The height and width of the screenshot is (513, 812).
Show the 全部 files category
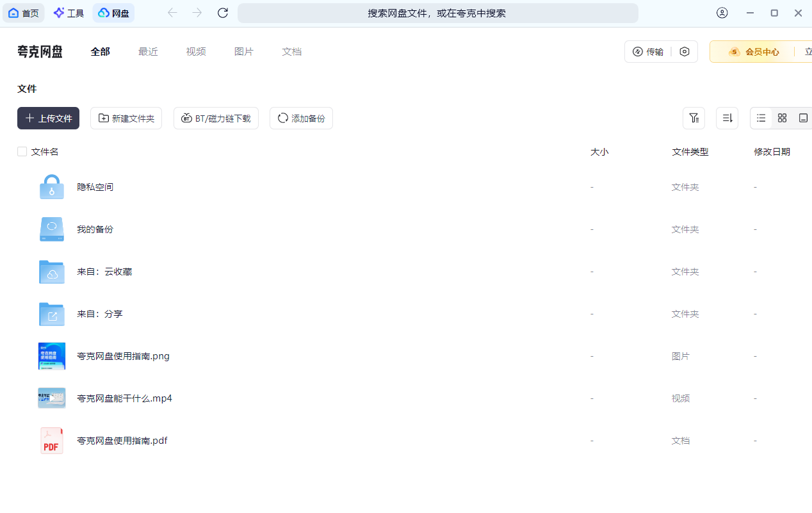pyautogui.click(x=101, y=52)
